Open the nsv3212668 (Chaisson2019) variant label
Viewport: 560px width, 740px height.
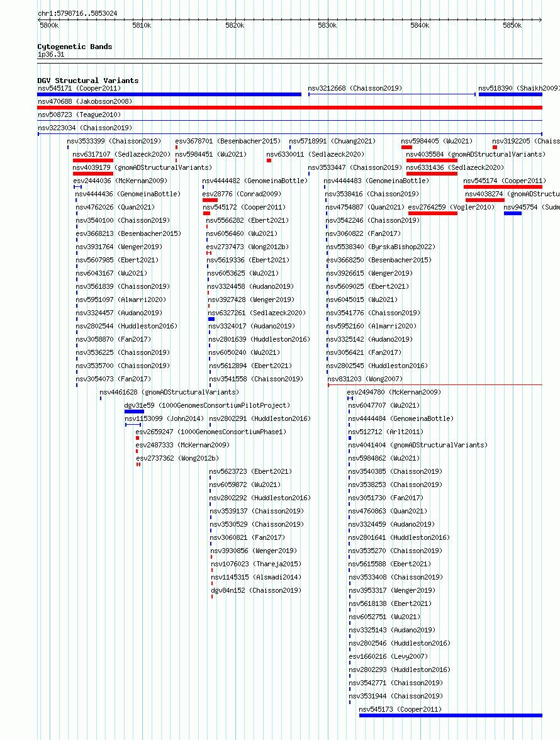(355, 88)
